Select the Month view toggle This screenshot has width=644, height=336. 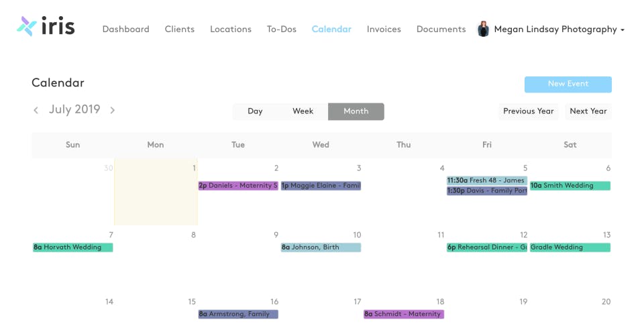(356, 111)
